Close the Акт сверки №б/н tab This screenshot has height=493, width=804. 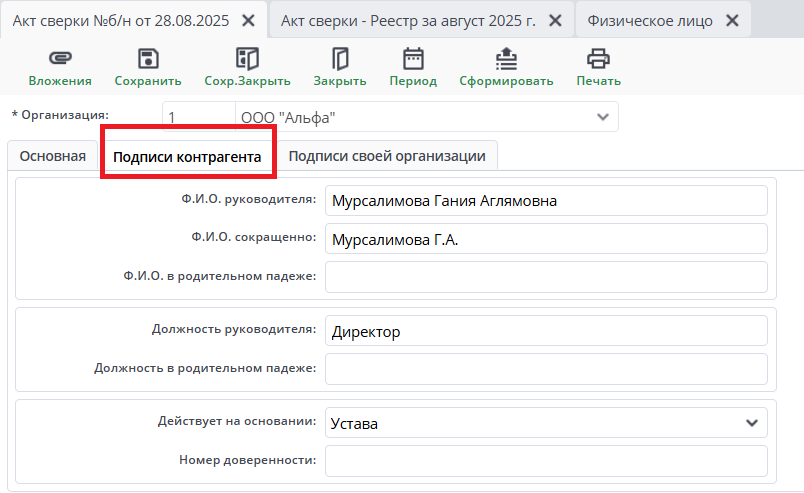(x=248, y=20)
